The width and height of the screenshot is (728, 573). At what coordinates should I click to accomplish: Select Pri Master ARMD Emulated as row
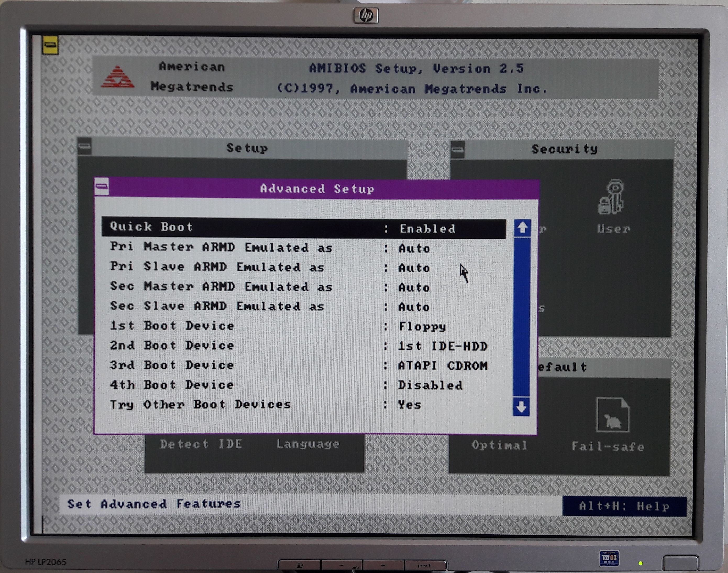tap(221, 248)
